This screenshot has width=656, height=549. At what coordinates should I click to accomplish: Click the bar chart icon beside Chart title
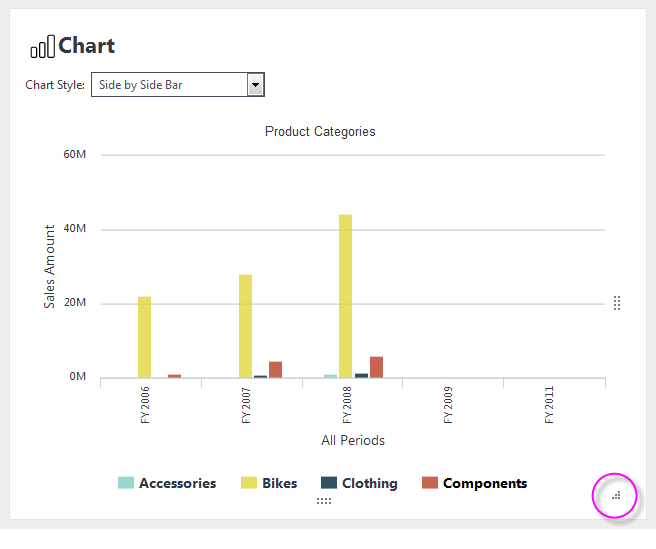[x=42, y=46]
